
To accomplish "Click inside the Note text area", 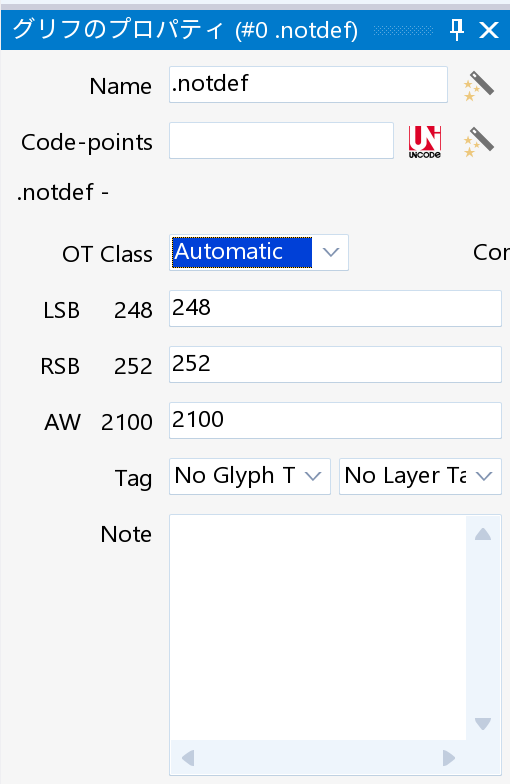I will pyautogui.click(x=318, y=628).
